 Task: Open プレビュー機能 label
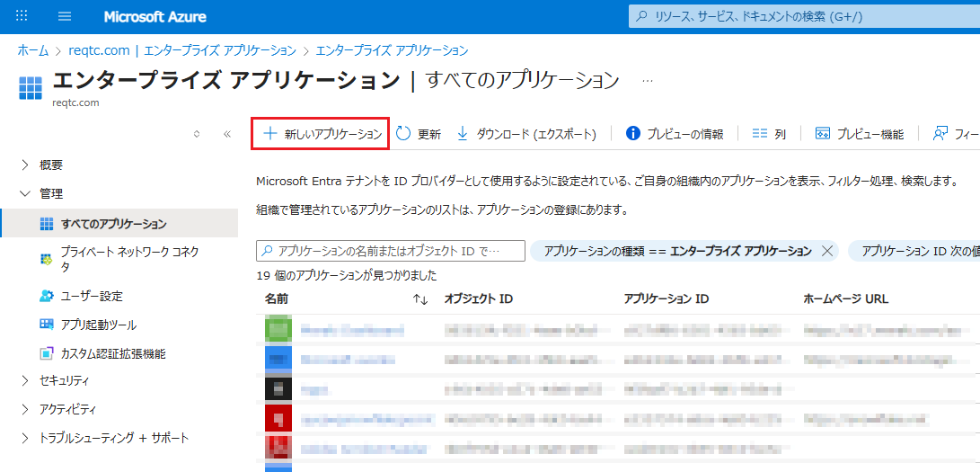tap(870, 135)
